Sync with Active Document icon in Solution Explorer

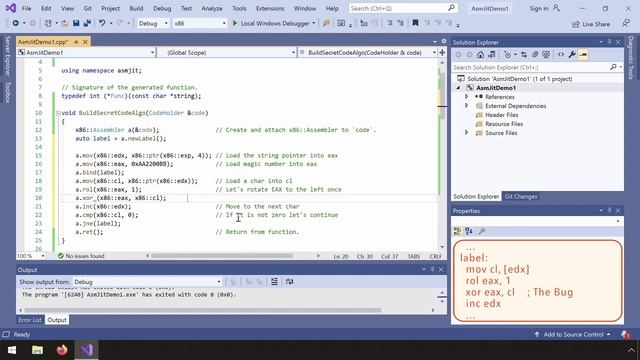(524, 55)
